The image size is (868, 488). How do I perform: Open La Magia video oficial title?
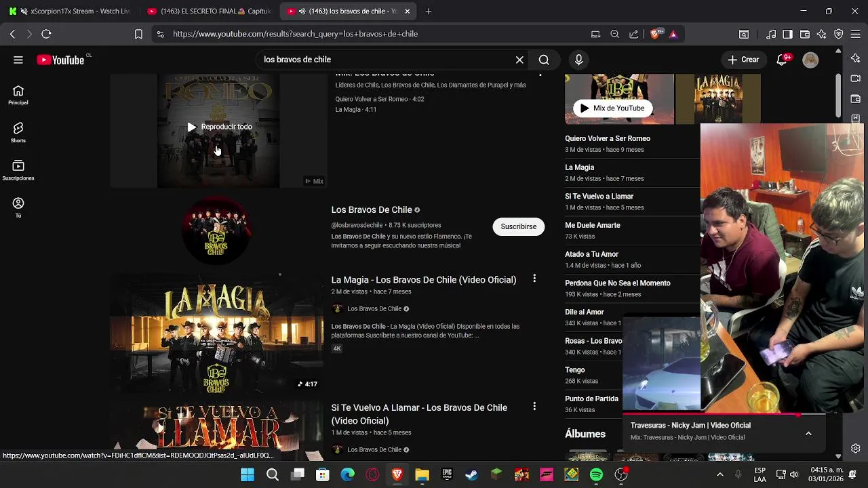tap(424, 279)
